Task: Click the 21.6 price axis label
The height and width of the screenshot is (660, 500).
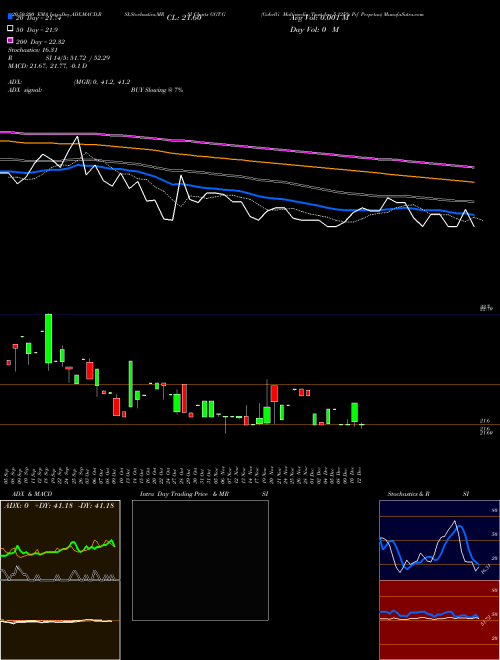Action: tap(485, 420)
